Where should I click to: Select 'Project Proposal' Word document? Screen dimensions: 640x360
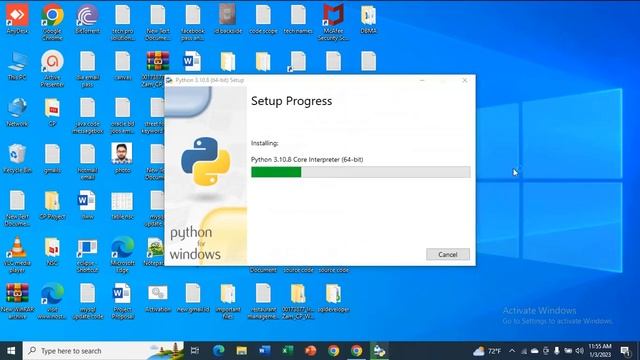[x=122, y=301]
